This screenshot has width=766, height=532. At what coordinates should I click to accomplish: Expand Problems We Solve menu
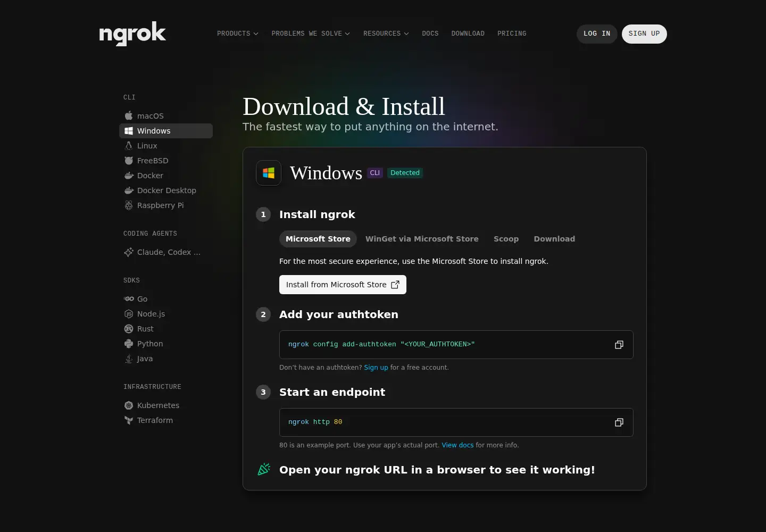pos(311,34)
